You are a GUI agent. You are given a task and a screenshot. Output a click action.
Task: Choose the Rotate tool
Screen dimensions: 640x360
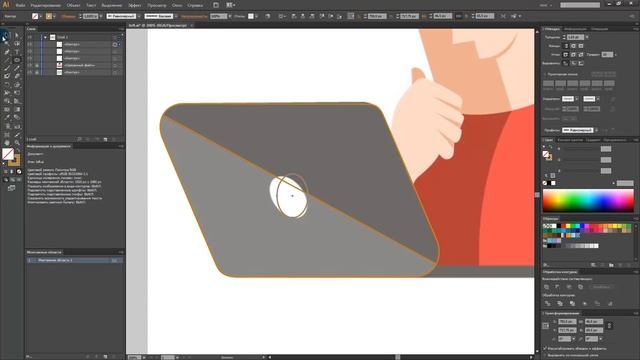tap(7, 85)
